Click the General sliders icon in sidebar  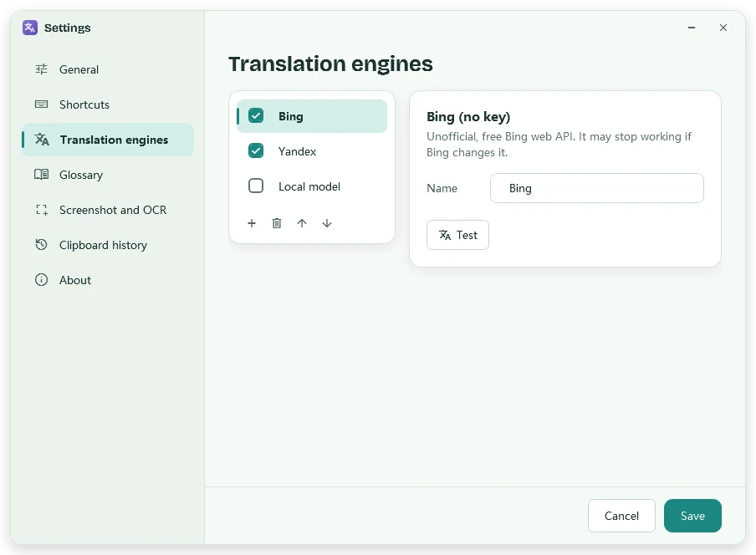(x=42, y=69)
